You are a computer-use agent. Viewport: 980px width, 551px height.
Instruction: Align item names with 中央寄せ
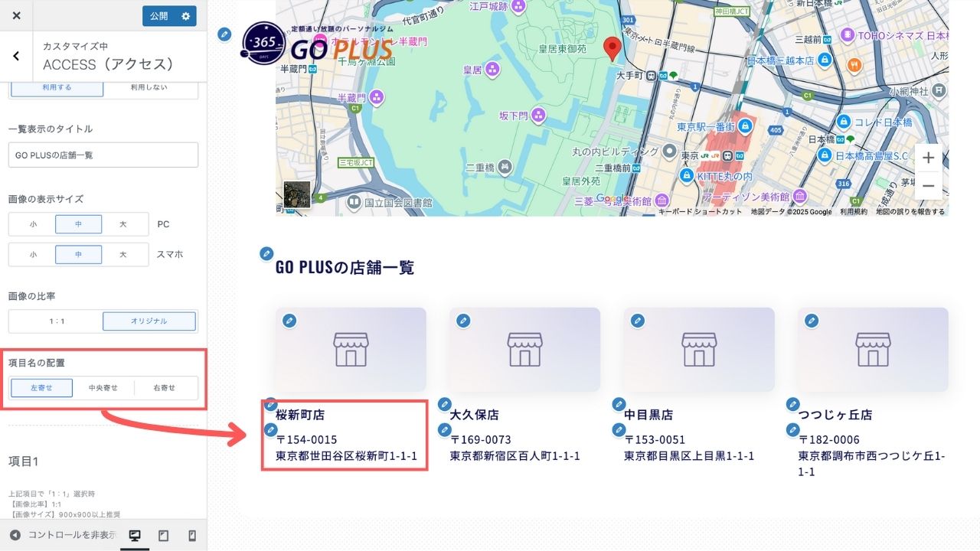(x=103, y=388)
